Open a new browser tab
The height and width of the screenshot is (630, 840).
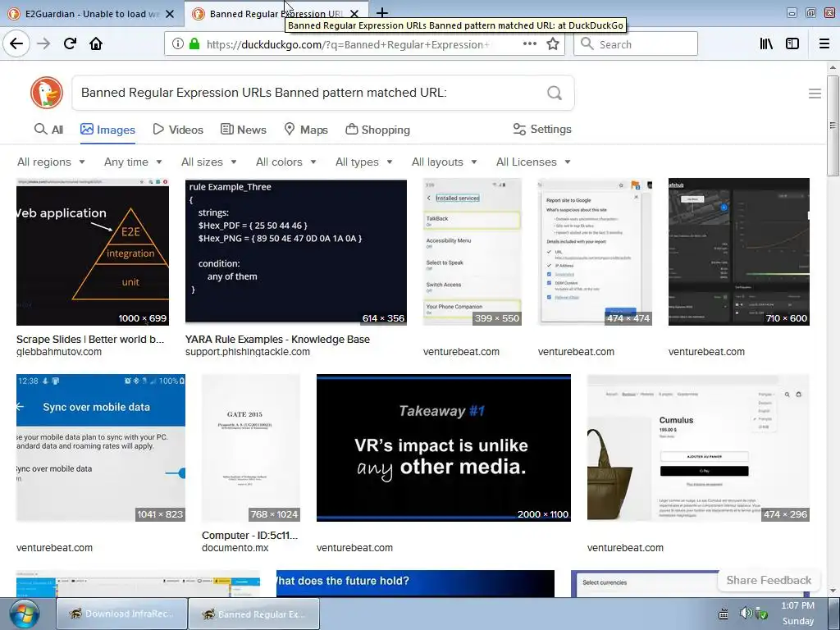click(382, 13)
